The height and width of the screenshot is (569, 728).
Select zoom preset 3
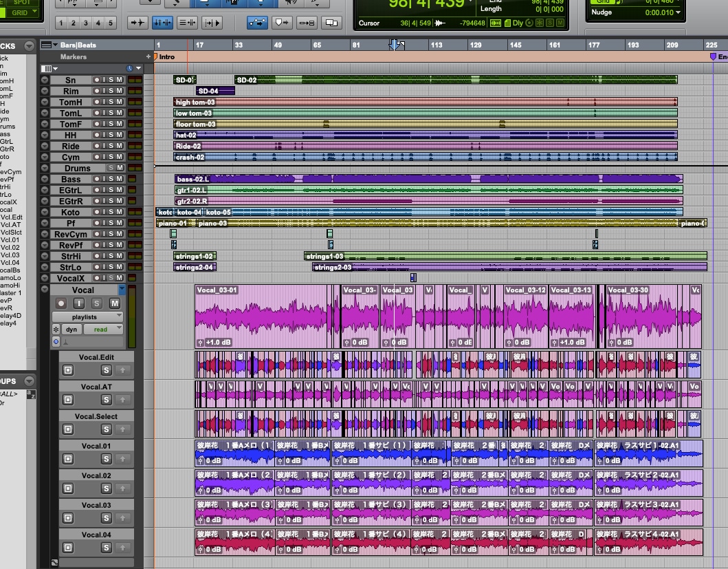click(85, 23)
